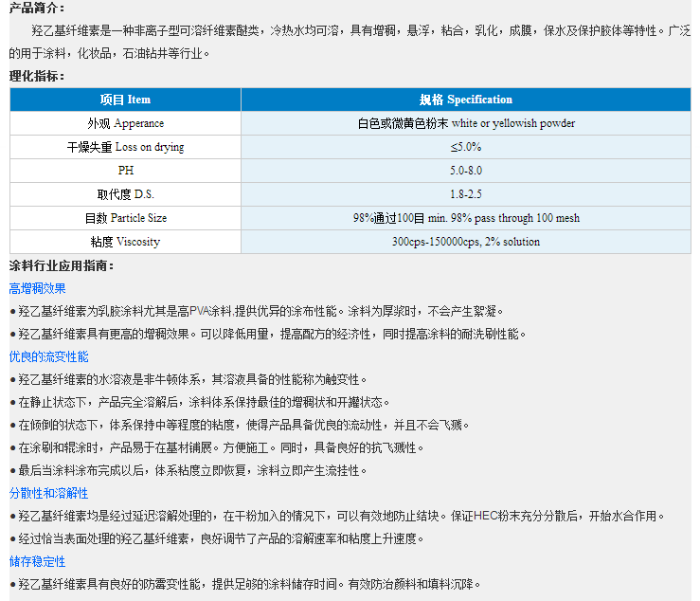This screenshot has width=700, height=601.
Task: Select the 5.0-8.0 pH value cell
Action: tap(465, 171)
